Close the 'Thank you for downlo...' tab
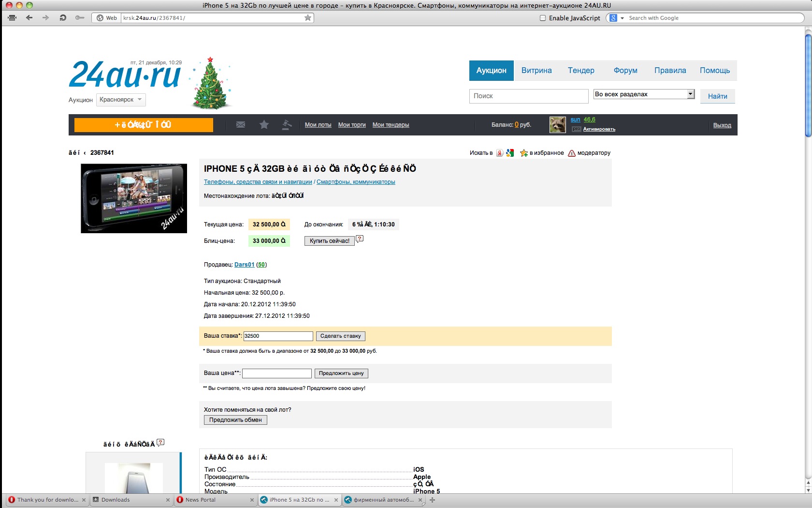Viewport: 812px width, 508px height. point(84,500)
